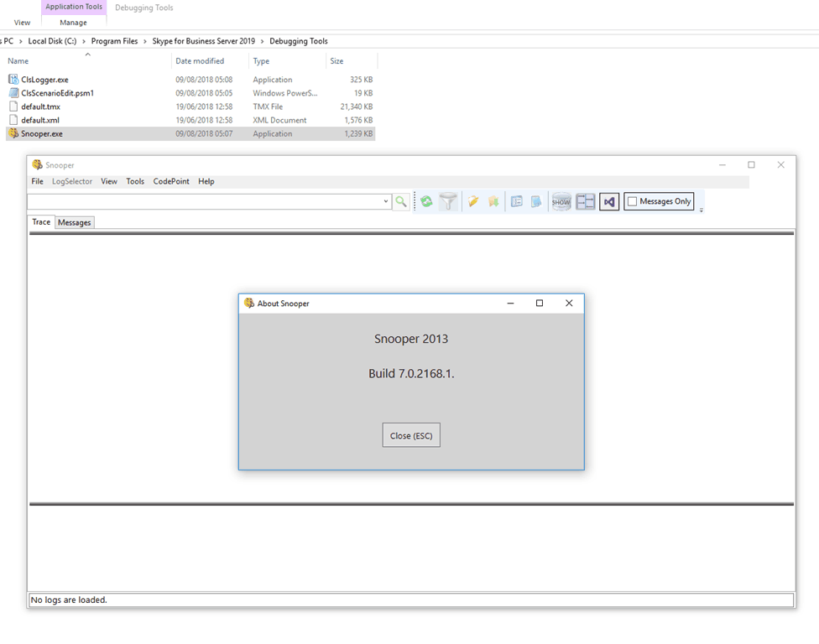
Task: Expand the toolbar overflow options arrow
Action: coord(701,210)
